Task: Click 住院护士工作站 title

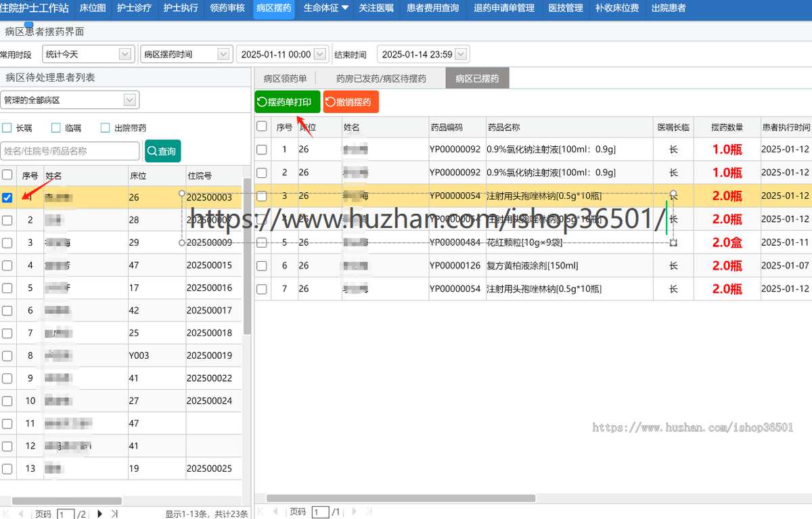Action: coord(35,8)
